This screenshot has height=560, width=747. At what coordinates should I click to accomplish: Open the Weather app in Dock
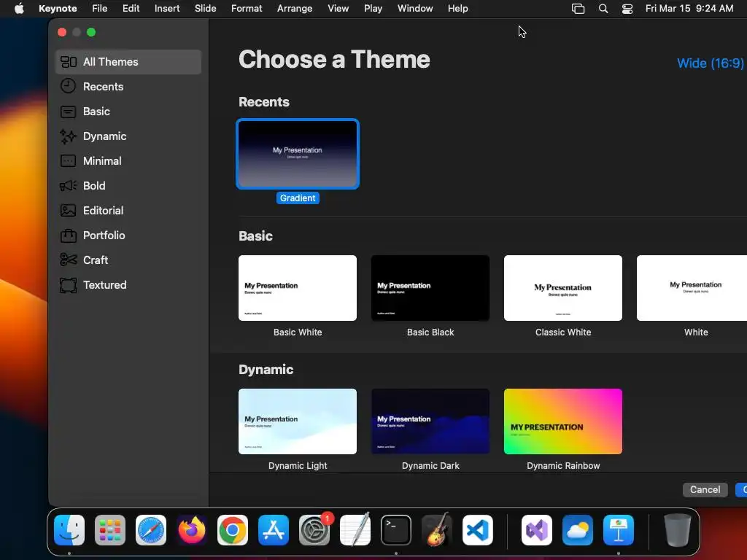click(x=578, y=530)
